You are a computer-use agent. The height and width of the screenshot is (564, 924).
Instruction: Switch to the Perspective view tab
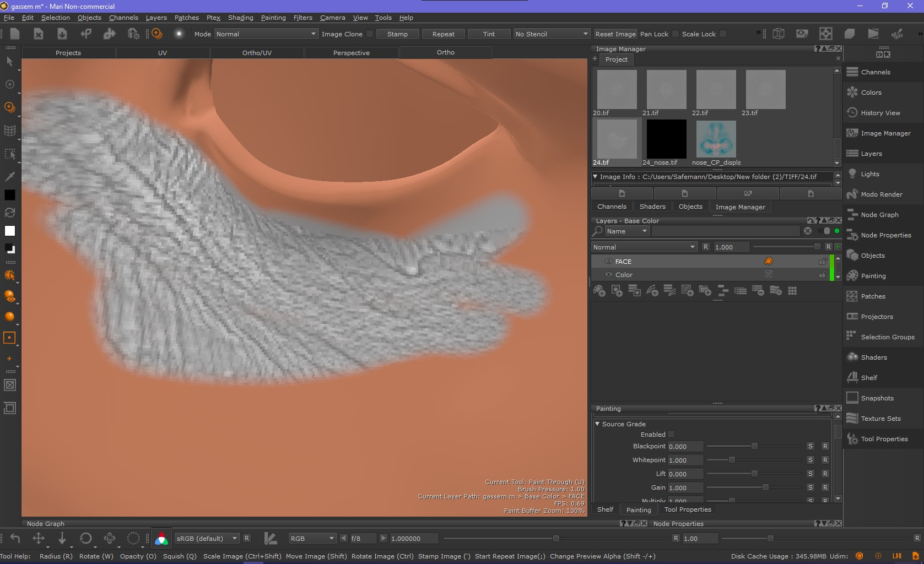(x=352, y=53)
